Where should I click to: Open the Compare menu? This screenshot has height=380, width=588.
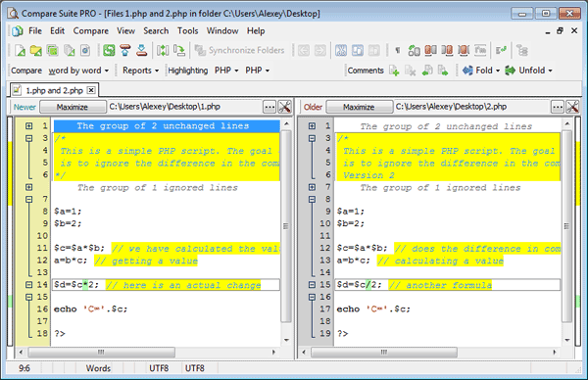pyautogui.click(x=91, y=30)
